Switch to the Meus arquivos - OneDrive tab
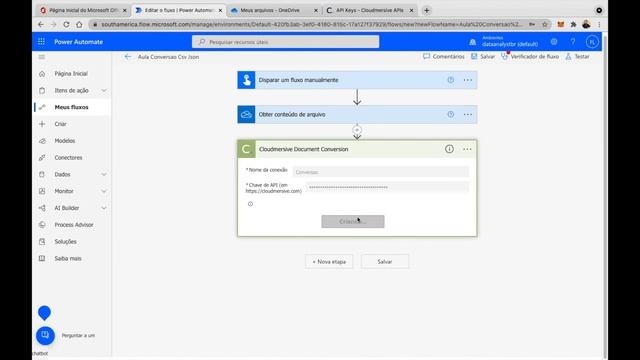 273,10
